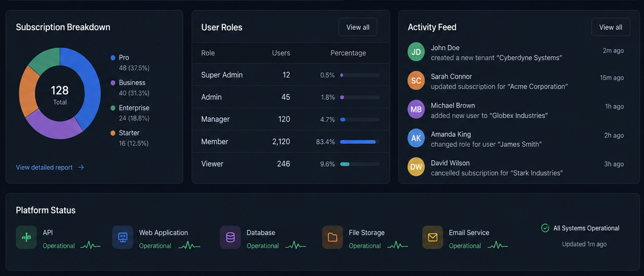This screenshot has height=276, width=644.
Task: Click the Email Service envelope icon
Action: (x=433, y=237)
